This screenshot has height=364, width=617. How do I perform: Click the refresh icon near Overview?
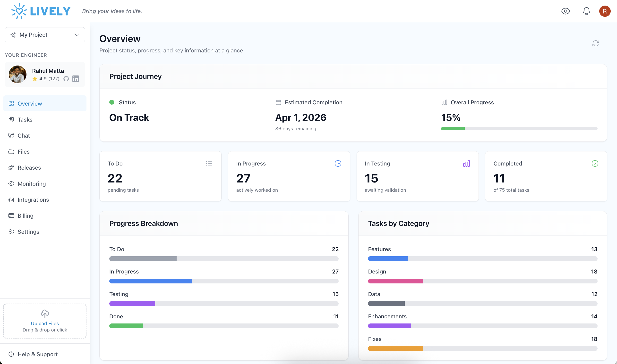coord(596,43)
